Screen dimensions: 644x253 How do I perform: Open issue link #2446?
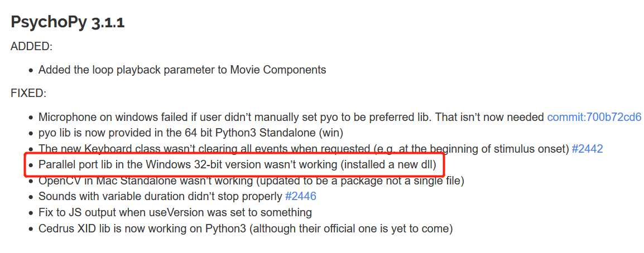tap(301, 196)
